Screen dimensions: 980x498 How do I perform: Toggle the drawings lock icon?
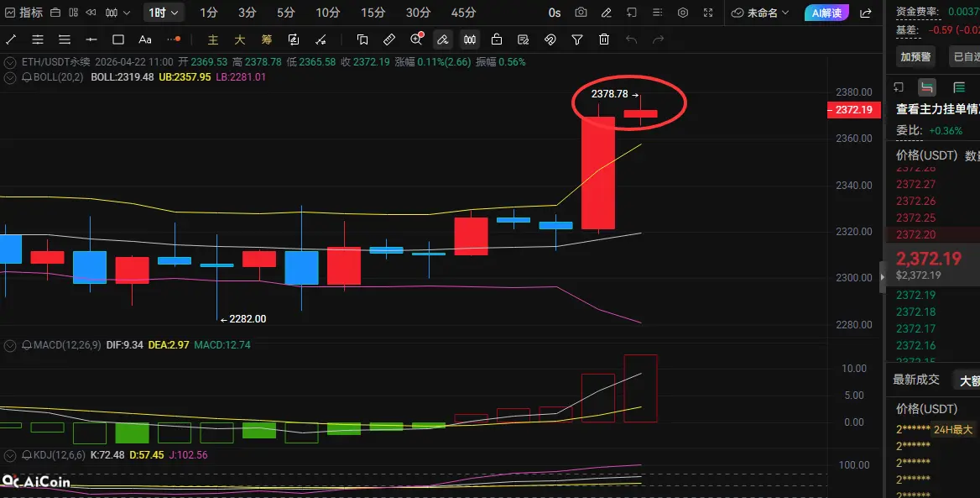point(497,39)
